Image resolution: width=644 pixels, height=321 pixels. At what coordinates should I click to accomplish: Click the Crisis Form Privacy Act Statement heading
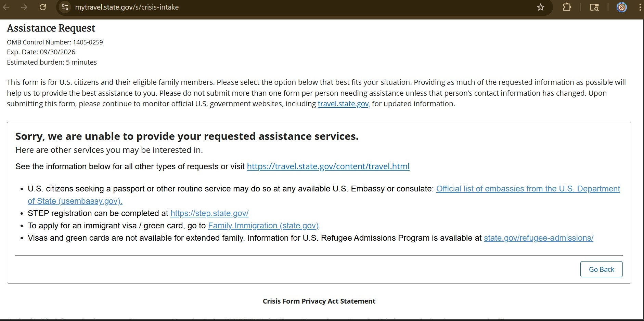319,301
